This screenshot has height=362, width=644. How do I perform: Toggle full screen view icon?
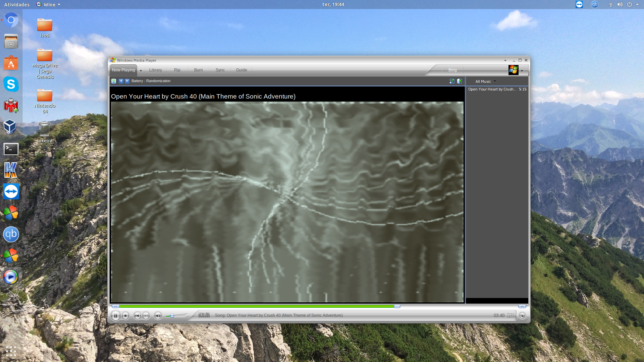point(452,81)
